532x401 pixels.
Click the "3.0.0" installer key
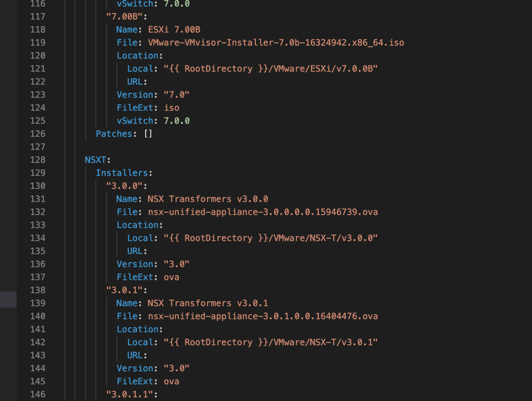click(126, 186)
